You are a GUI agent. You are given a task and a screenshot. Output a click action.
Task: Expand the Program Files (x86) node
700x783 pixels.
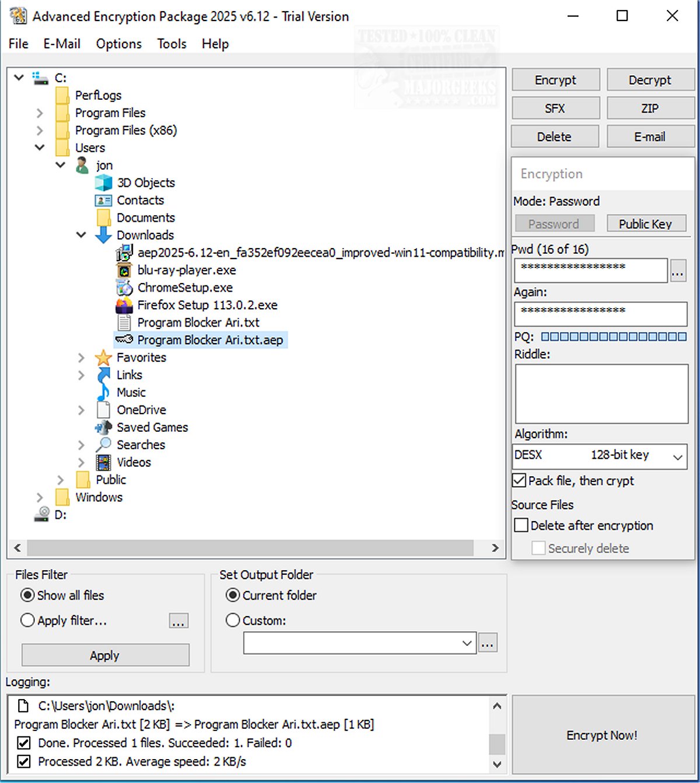coord(40,130)
